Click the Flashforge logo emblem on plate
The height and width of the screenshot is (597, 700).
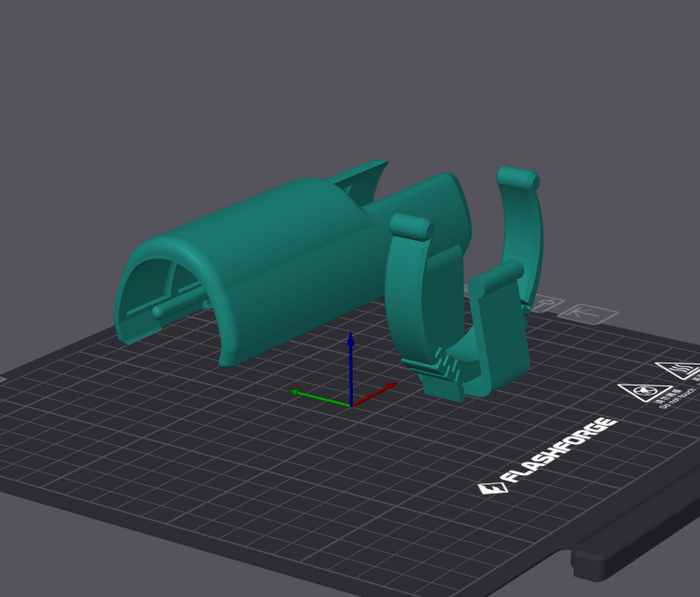click(x=493, y=488)
